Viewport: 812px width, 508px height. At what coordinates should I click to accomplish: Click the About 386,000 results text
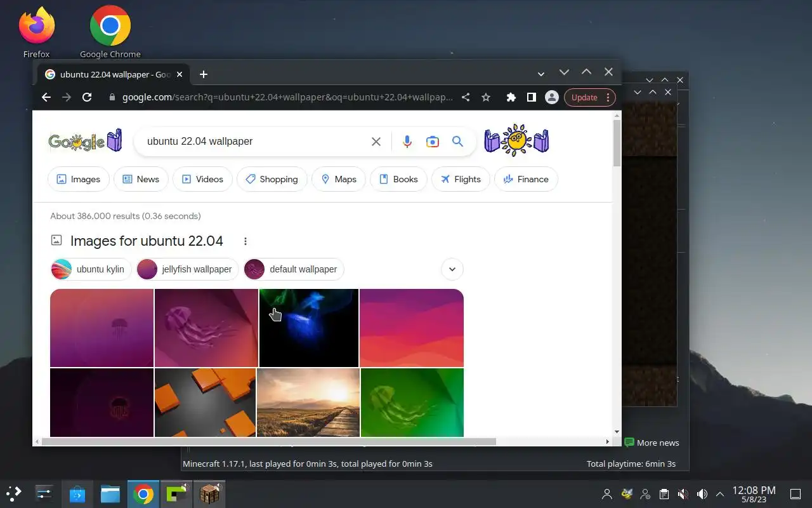coord(126,216)
